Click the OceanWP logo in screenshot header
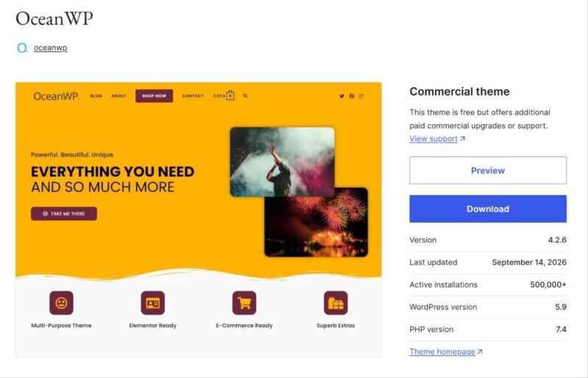Viewport: 588px width, 378px height. pyautogui.click(x=57, y=96)
